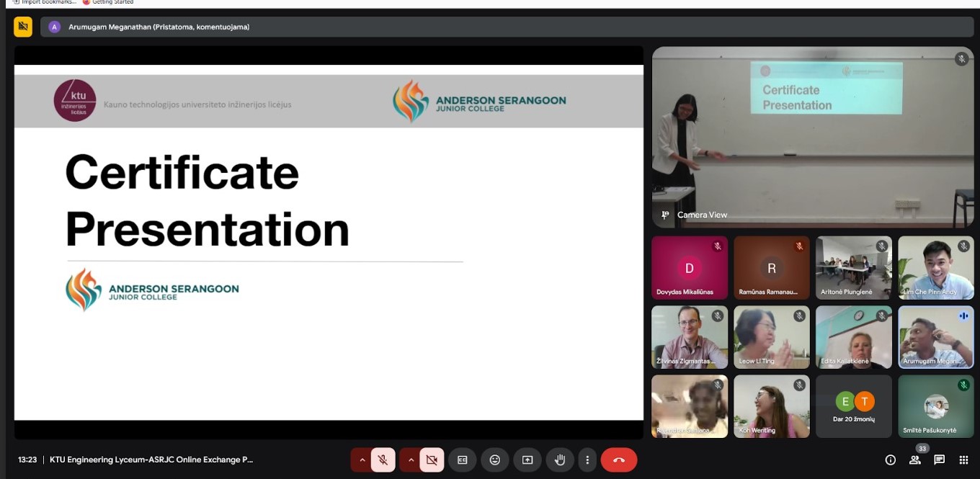Open video settings chevron beside camera
The image size is (980, 479).
click(411, 460)
